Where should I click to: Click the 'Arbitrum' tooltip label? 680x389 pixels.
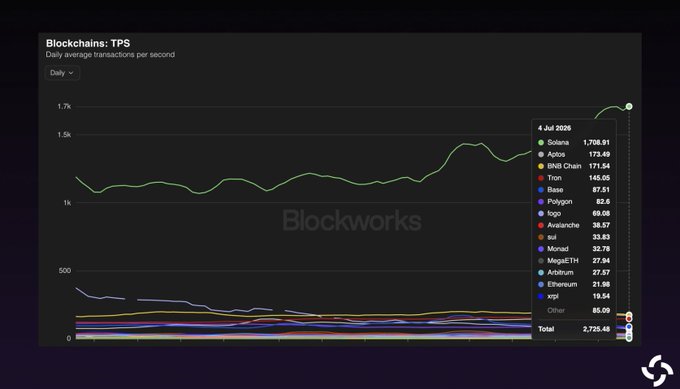[x=560, y=272]
